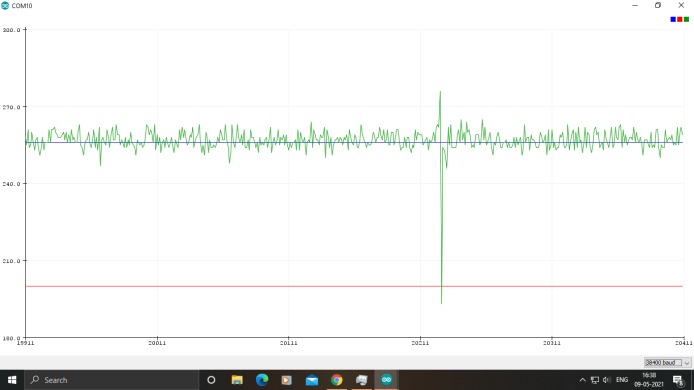This screenshot has width=694, height=390.
Task: Open the media player taskbar icon
Action: [286, 380]
